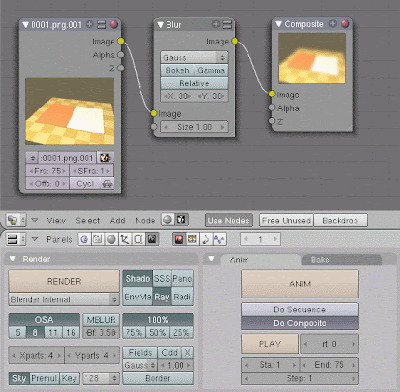400x392 pixels.
Task: Toggle the Ray tracing option
Action: point(162,297)
